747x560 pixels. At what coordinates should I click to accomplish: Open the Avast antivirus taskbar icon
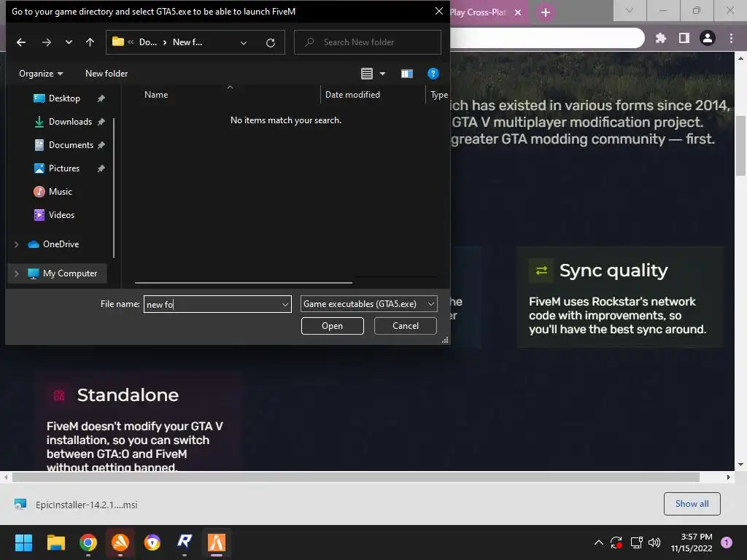[120, 542]
